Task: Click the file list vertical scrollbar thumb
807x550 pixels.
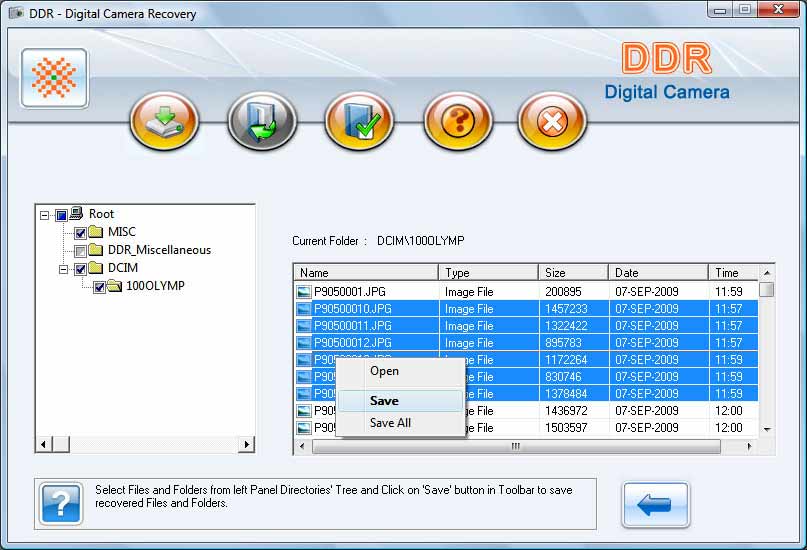Action: tap(767, 289)
